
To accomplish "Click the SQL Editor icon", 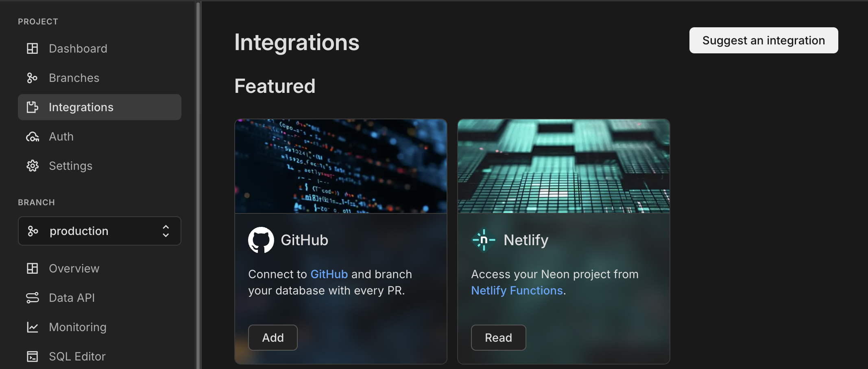I will click(x=32, y=356).
